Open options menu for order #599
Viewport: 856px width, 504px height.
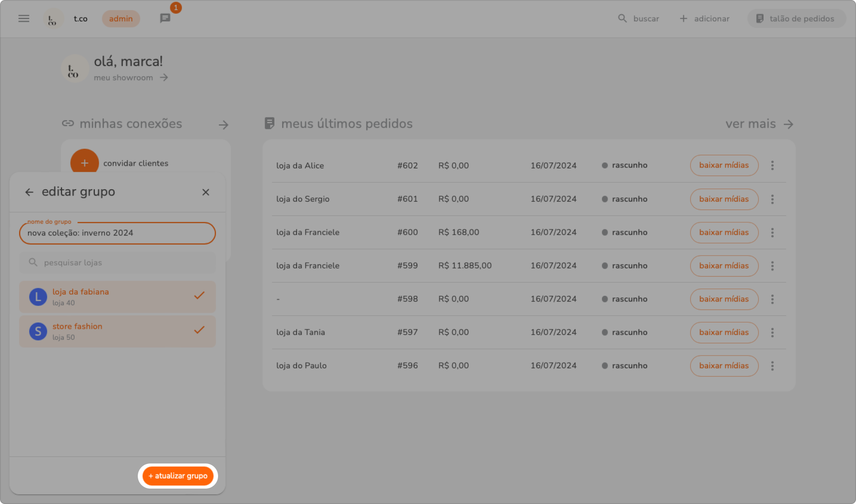tap(772, 266)
